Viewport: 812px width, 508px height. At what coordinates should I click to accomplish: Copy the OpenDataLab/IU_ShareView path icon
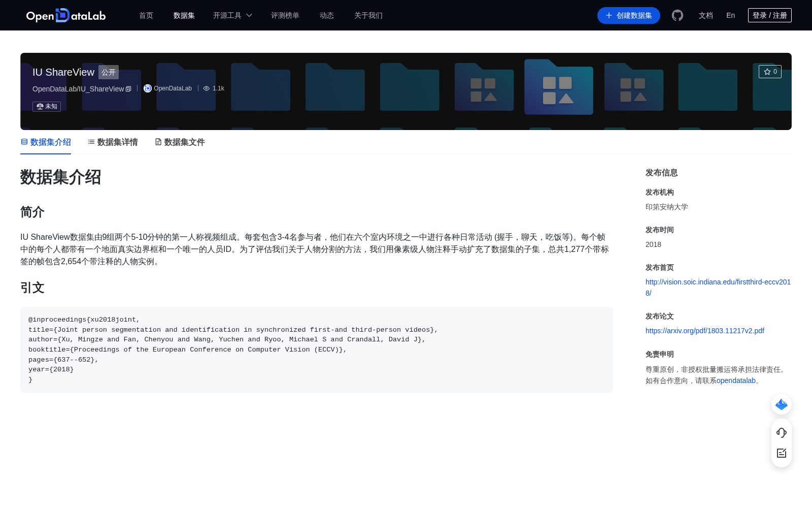[128, 89]
